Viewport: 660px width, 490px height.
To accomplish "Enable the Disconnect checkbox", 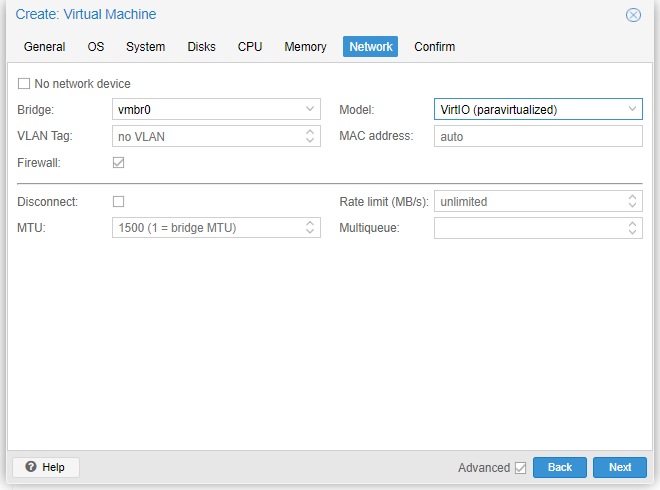I will pyautogui.click(x=119, y=202).
